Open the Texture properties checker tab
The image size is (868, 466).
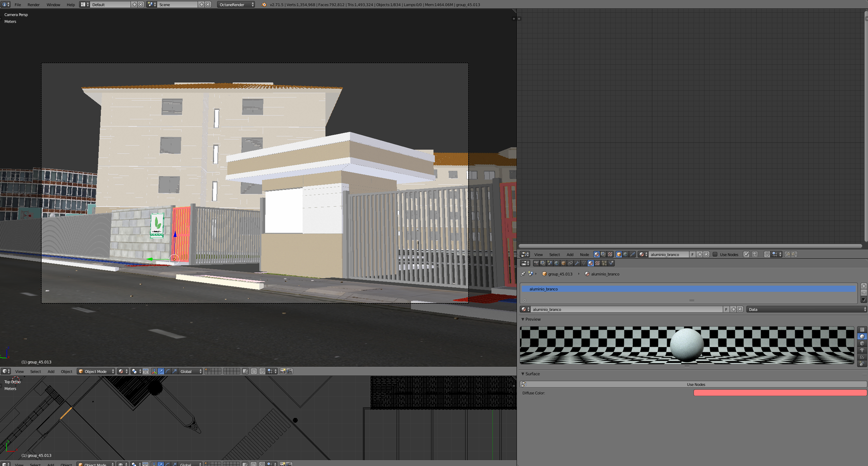597,263
